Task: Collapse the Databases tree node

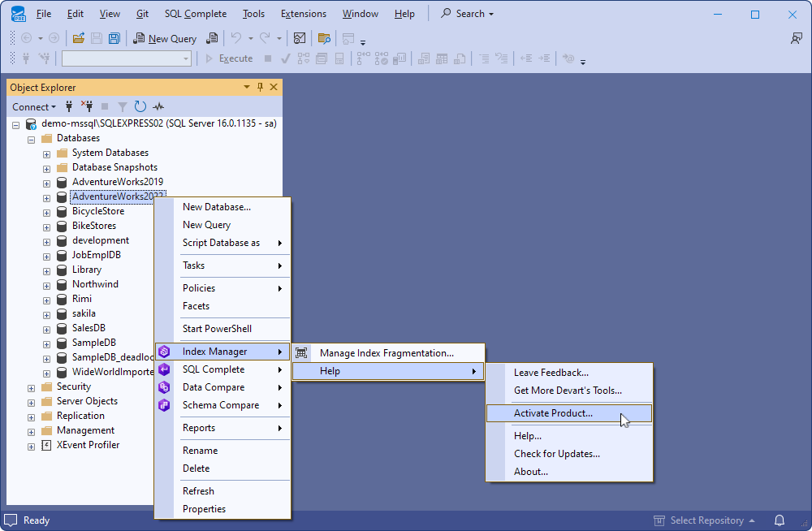Action: click(x=32, y=138)
